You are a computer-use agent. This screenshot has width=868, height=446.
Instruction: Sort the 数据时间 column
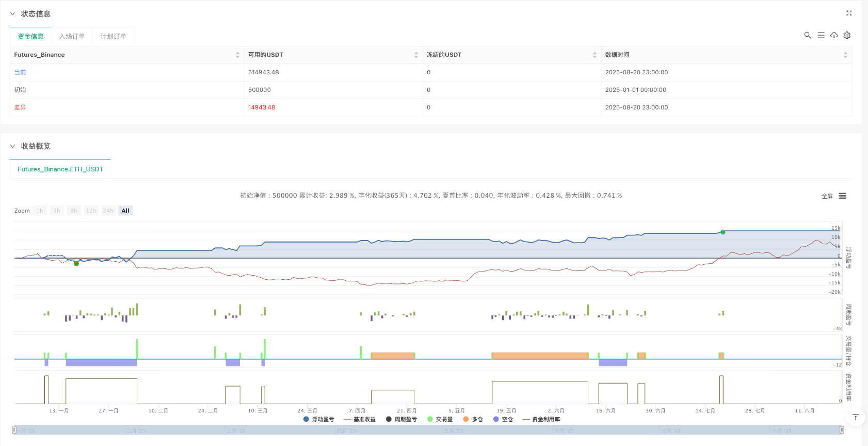click(845, 55)
